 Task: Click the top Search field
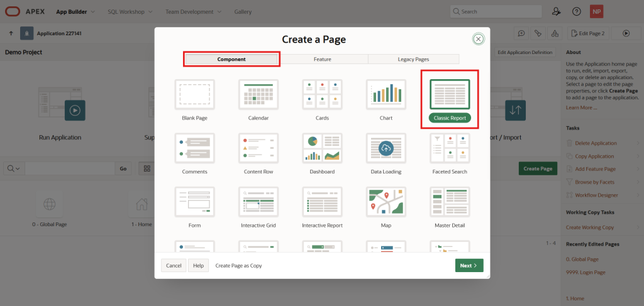(496, 11)
